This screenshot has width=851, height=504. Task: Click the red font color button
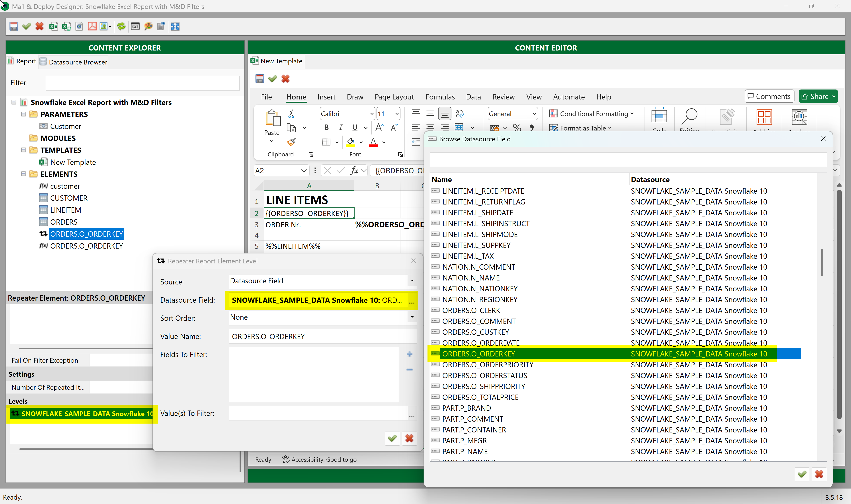373,142
